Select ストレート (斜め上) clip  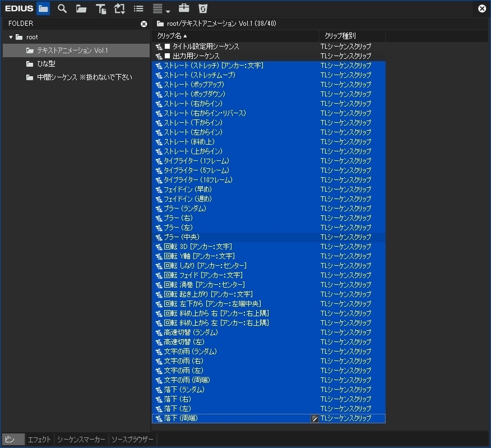coord(268,142)
